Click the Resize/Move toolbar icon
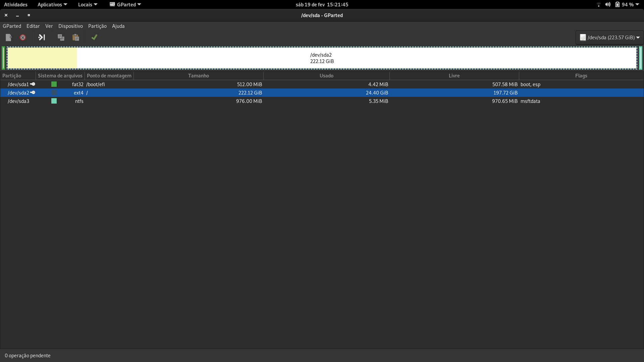The height and width of the screenshot is (362, 644). click(x=42, y=38)
